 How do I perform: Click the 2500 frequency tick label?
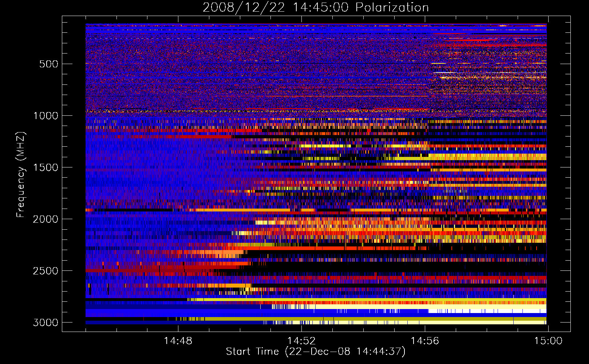pos(46,271)
